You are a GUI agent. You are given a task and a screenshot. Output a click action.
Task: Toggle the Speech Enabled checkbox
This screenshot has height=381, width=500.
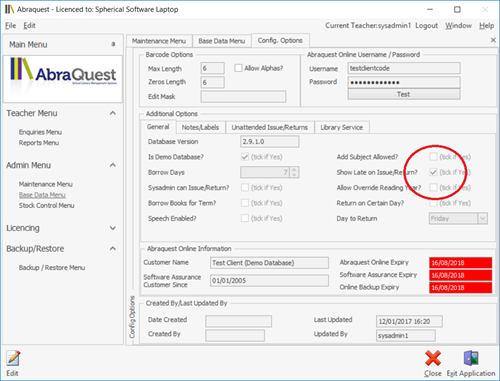pyautogui.click(x=245, y=218)
